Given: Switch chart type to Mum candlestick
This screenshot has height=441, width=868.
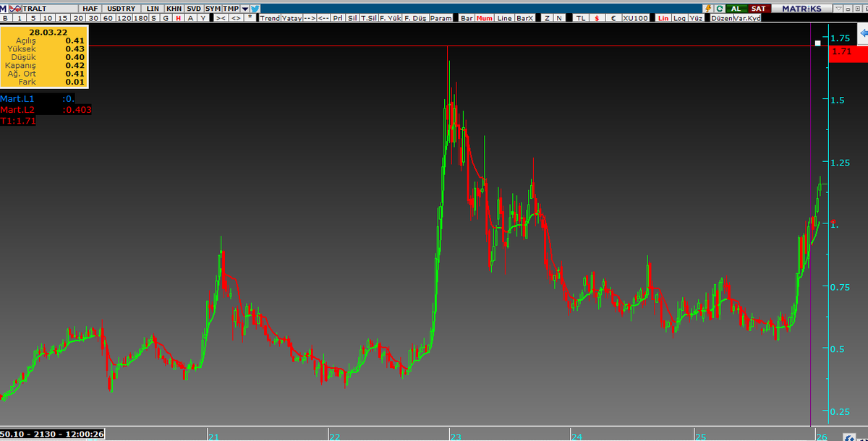Looking at the screenshot, I should click(485, 17).
